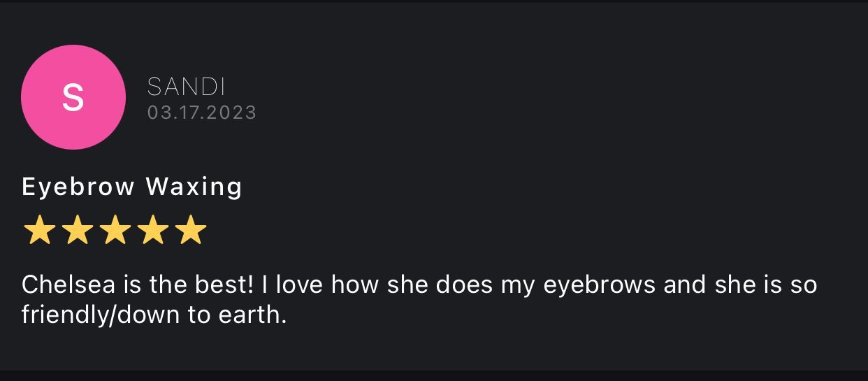868x381 pixels.
Task: Click the Eyebrow Waxing service title
Action: [132, 187]
